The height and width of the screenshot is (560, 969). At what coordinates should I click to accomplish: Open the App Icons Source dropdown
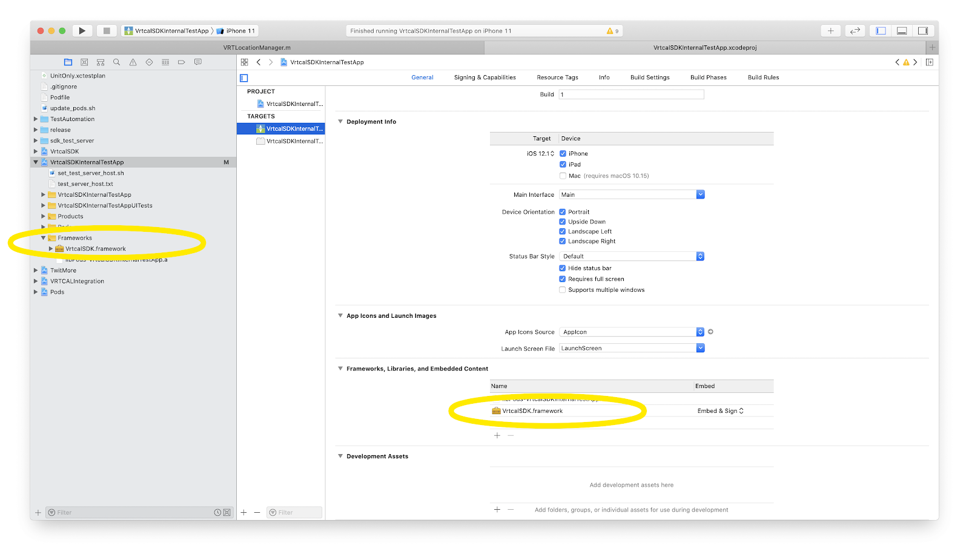[632, 332]
